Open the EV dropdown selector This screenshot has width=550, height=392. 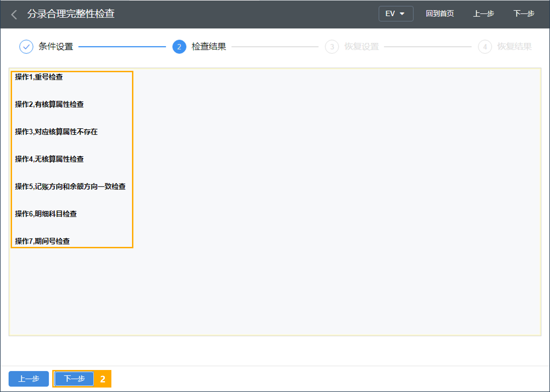pos(396,14)
